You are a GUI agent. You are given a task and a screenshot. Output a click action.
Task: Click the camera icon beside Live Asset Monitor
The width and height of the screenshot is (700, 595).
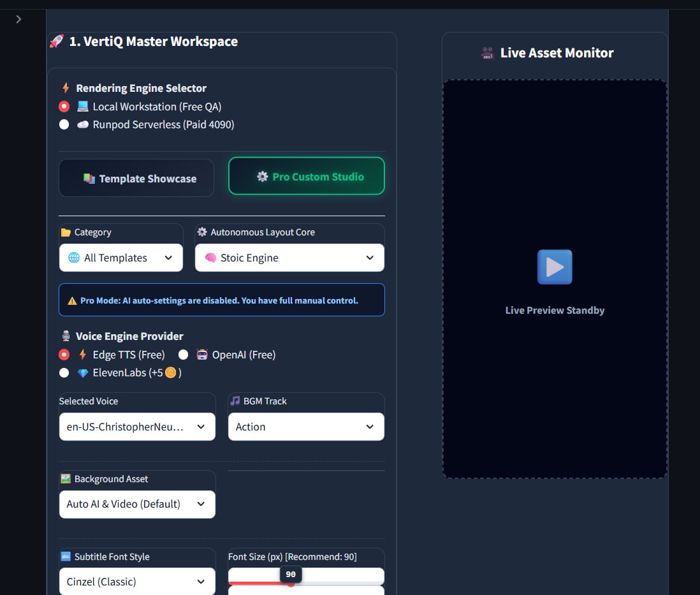pos(488,53)
